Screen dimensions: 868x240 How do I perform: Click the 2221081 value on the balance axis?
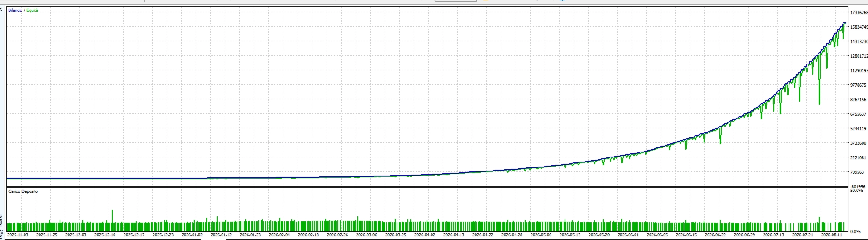[x=858, y=158]
